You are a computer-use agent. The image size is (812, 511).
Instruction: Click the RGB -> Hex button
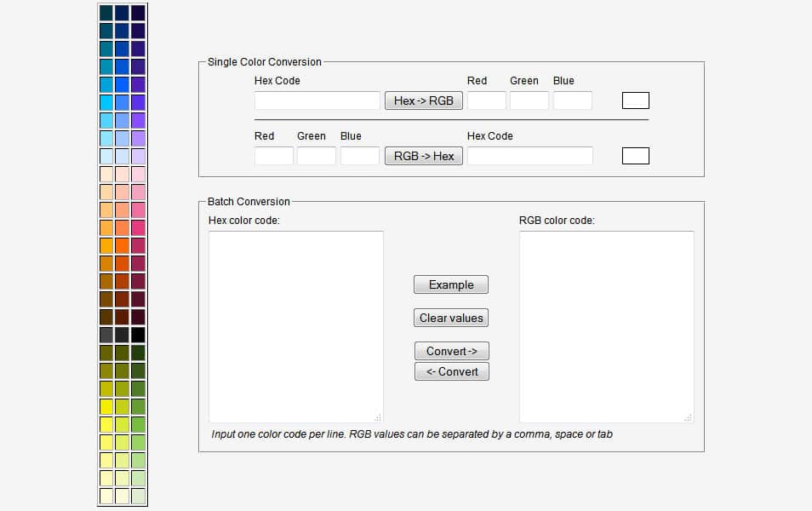click(423, 156)
